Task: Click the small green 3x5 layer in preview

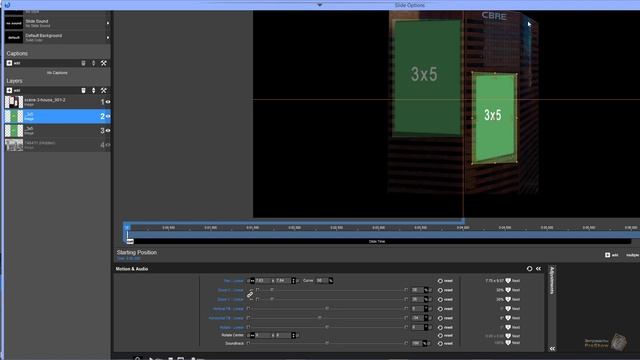Action: 494,118
